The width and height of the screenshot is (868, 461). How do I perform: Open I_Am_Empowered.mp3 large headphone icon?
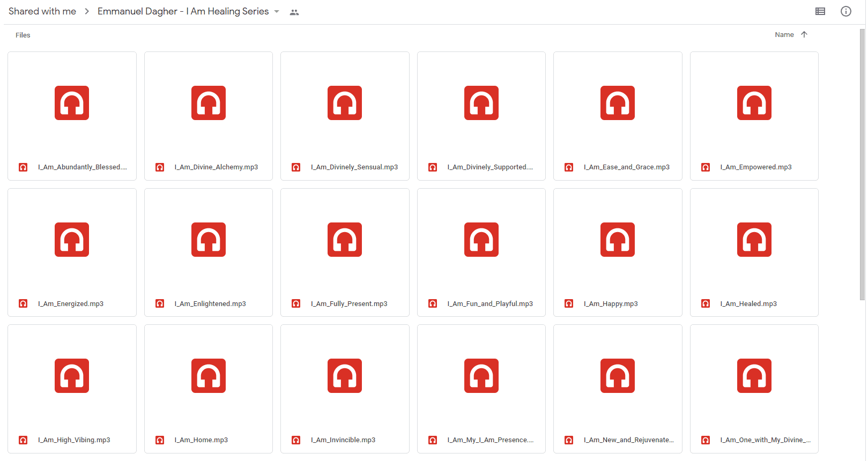[x=754, y=103]
